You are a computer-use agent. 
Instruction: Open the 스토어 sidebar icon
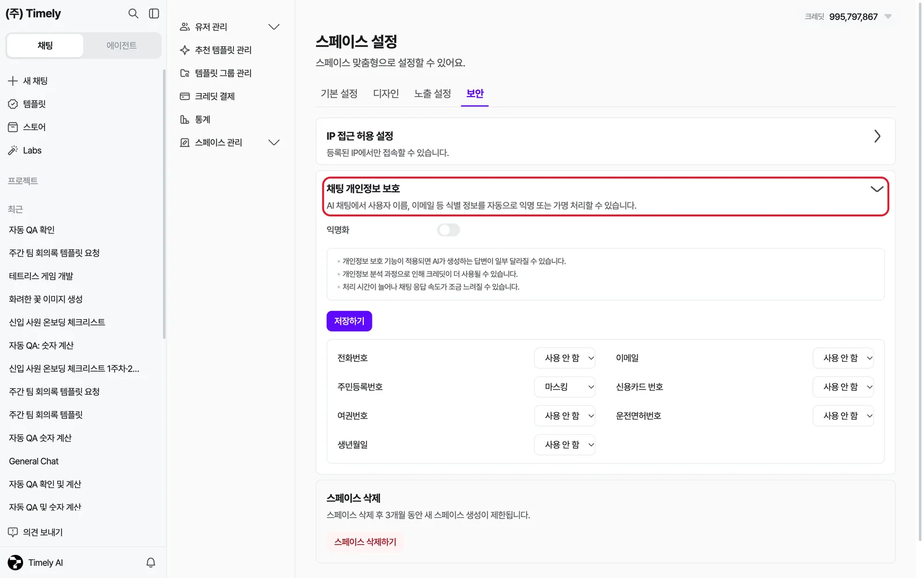13,127
